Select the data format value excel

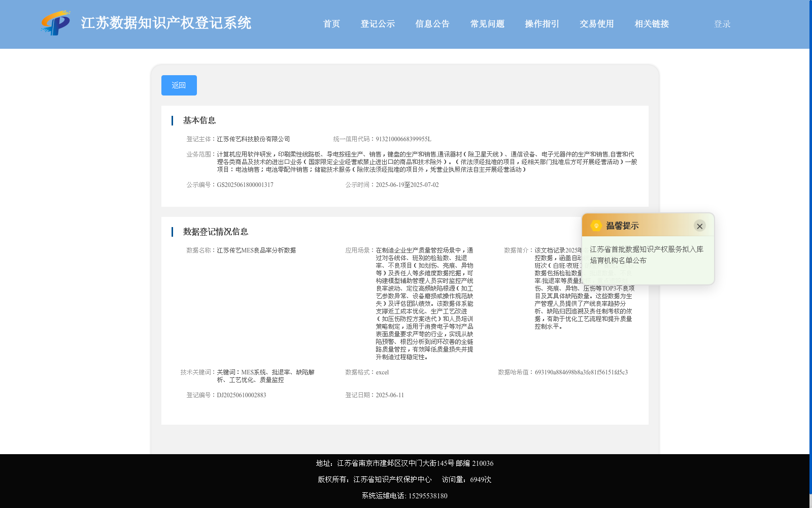[382, 372]
